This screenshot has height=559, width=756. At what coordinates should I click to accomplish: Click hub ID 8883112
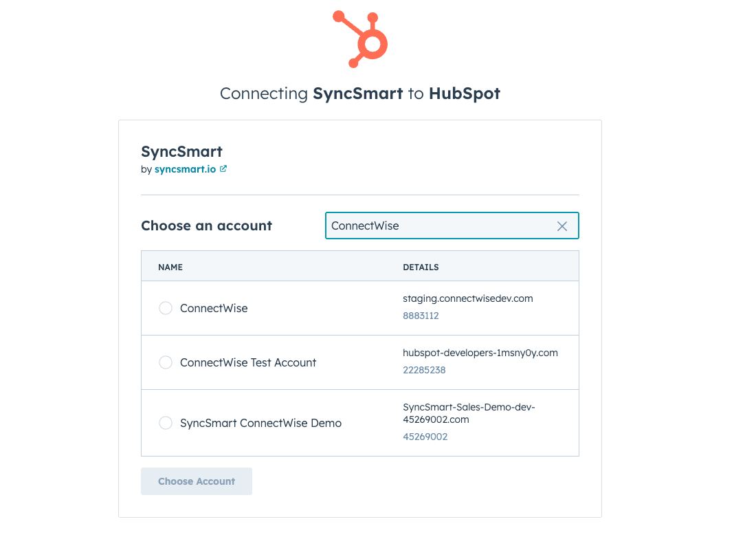tap(421, 316)
